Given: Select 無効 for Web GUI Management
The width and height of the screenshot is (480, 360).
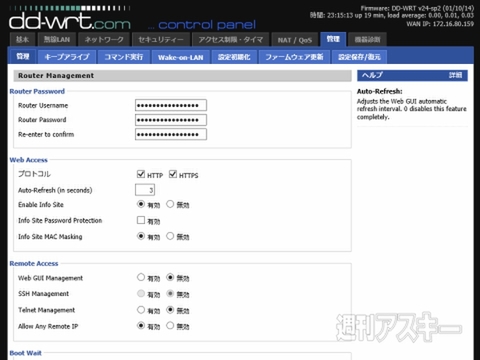Looking at the screenshot, I should pos(170,277).
